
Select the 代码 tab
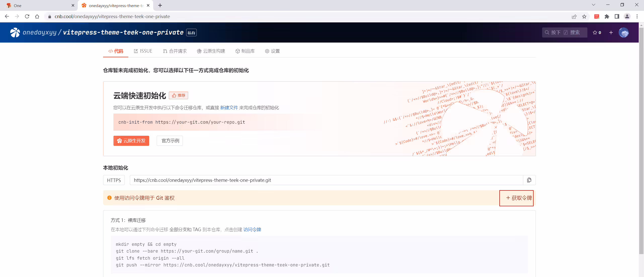116,51
